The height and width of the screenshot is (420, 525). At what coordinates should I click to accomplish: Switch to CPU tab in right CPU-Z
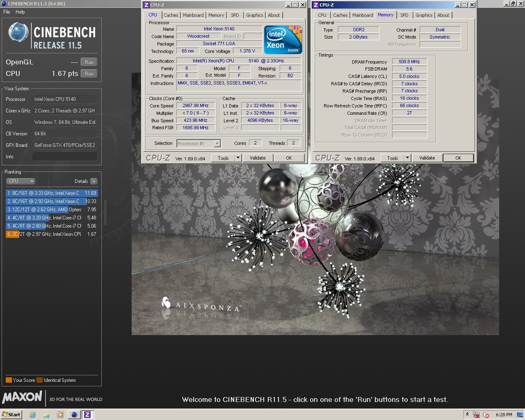(x=322, y=15)
